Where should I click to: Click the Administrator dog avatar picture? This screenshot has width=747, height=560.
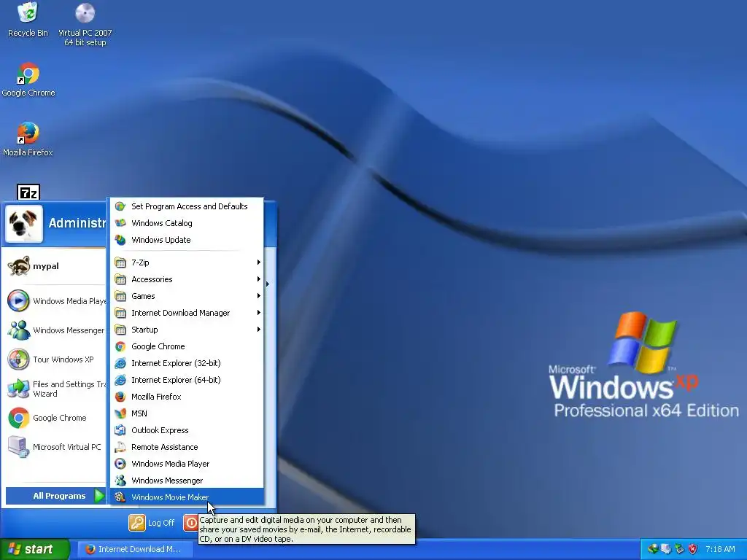click(24, 224)
